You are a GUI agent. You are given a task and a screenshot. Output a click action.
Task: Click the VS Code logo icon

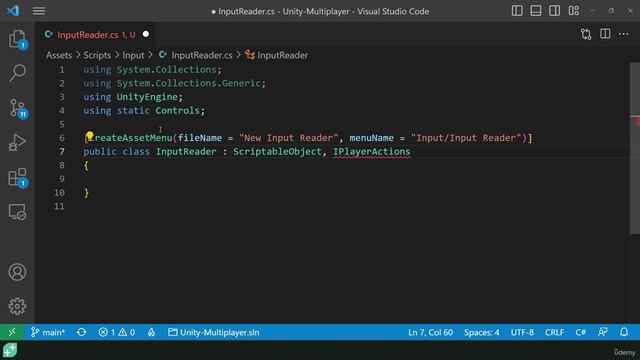click(13, 11)
